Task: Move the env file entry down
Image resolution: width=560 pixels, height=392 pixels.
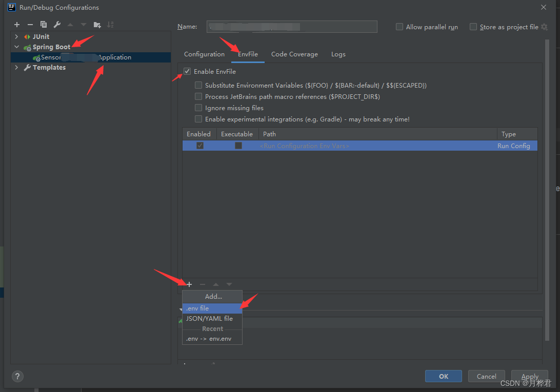Action: tap(229, 284)
